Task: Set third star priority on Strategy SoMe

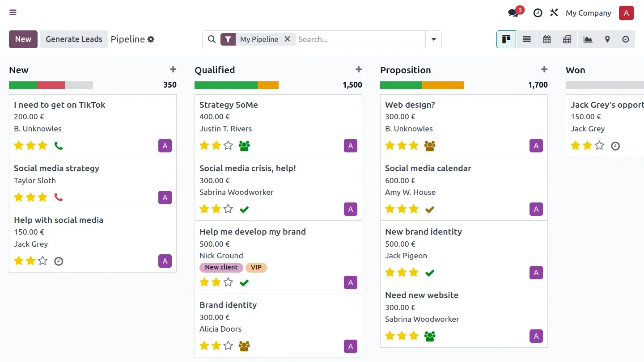Action: (x=229, y=145)
